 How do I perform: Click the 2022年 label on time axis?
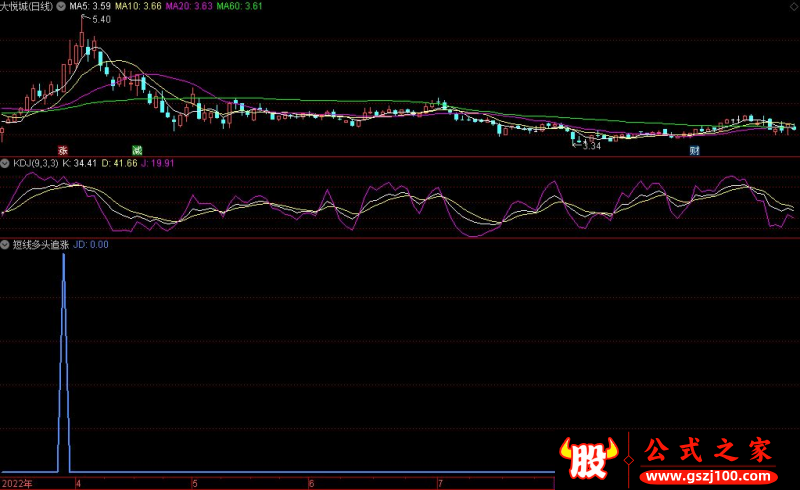tap(17, 482)
